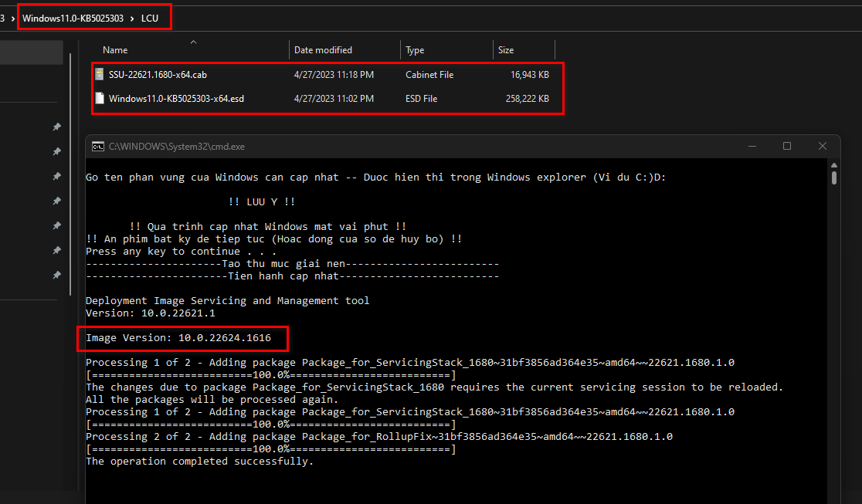Click the second pin icon in sidebar
Screen dimensions: 862x504
click(56, 152)
